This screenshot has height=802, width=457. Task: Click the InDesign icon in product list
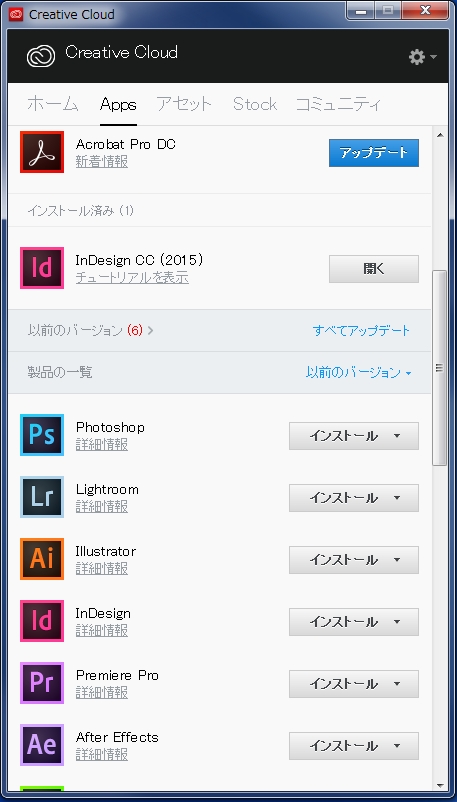tap(42, 621)
